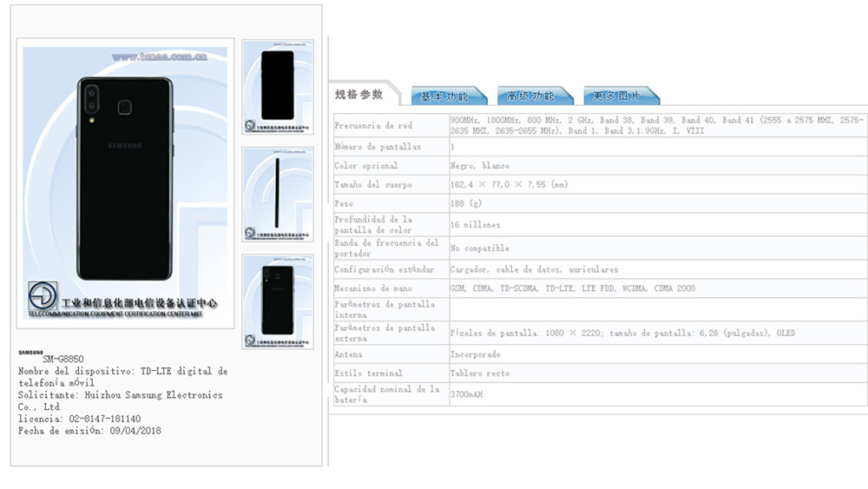Click the 'Antena' row label
Image resolution: width=868 pixels, height=489 pixels.
click(x=348, y=354)
